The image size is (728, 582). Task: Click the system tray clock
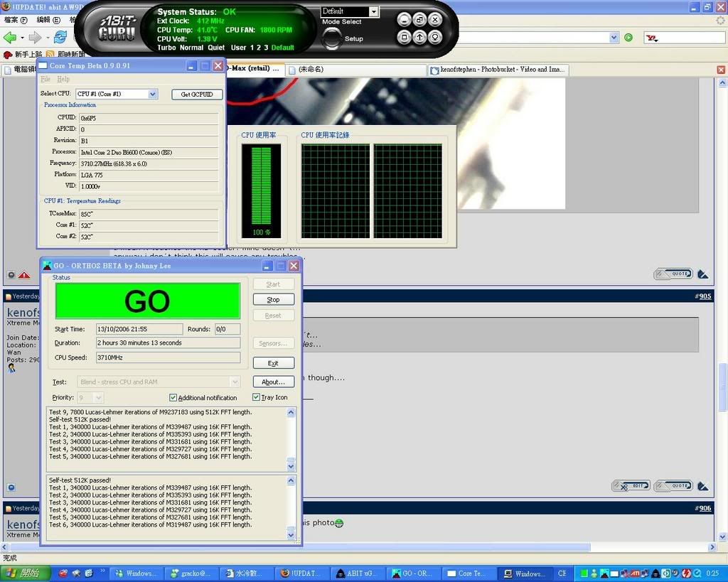pos(712,573)
